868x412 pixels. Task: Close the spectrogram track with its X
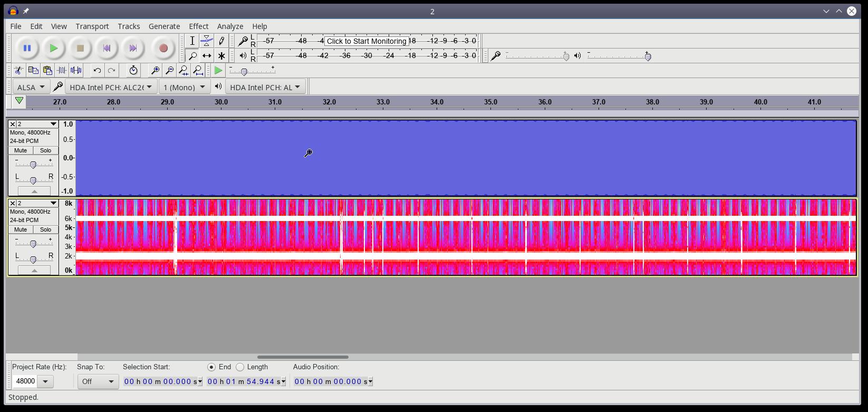click(13, 203)
